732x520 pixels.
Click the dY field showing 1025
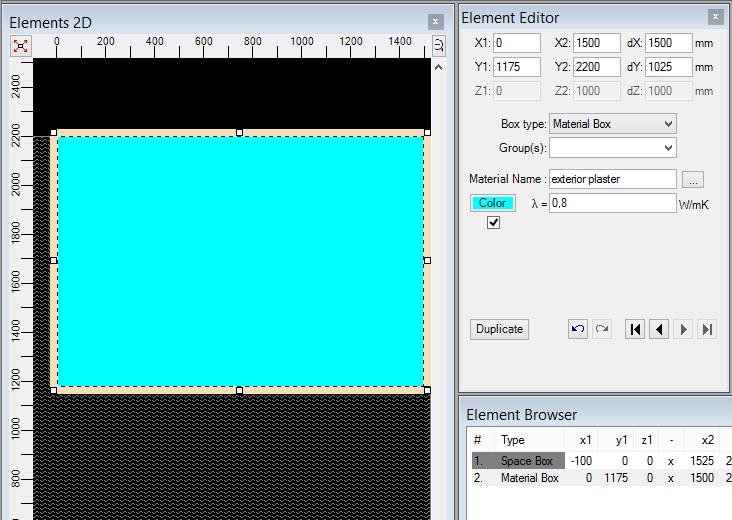pos(669,67)
